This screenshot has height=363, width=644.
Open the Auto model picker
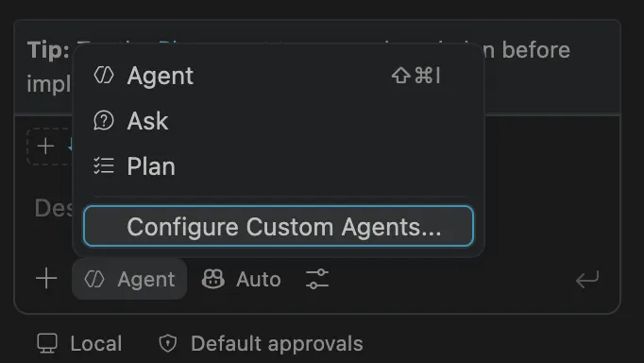pos(242,279)
